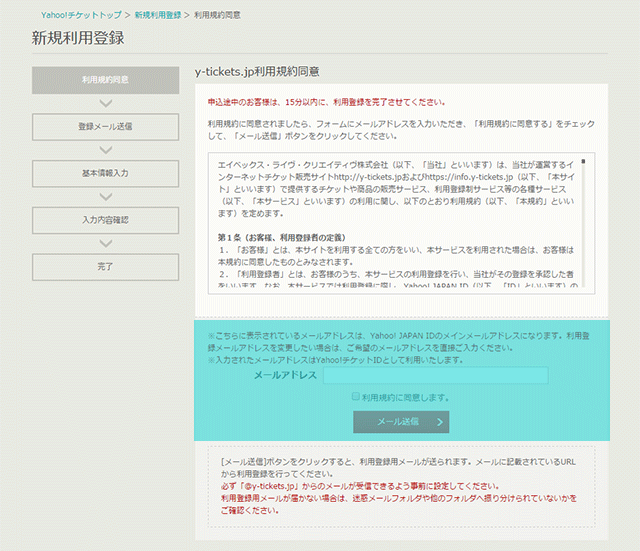Open the Yahoo!チケットトップ breadcrumb link

tap(81, 15)
